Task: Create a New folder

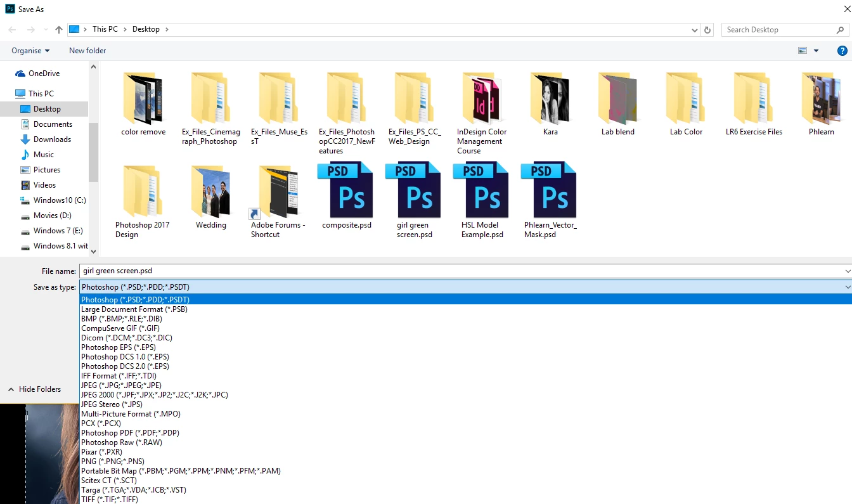Action: 87,51
